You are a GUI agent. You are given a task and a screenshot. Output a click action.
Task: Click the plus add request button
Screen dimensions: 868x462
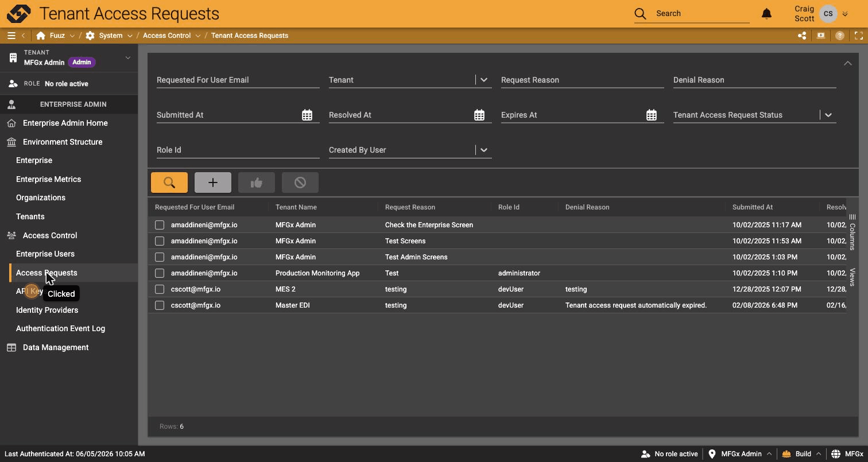pyautogui.click(x=213, y=183)
